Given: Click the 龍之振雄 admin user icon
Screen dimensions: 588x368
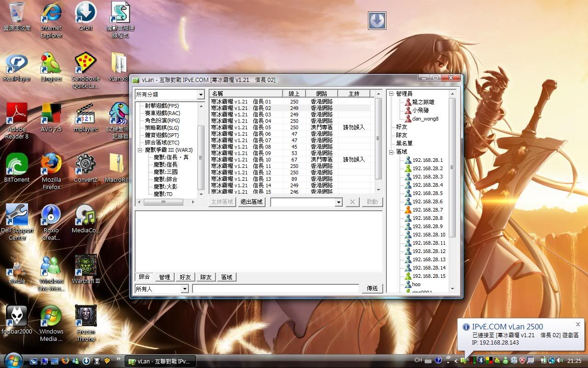Looking at the screenshot, I should pyautogui.click(x=408, y=102).
